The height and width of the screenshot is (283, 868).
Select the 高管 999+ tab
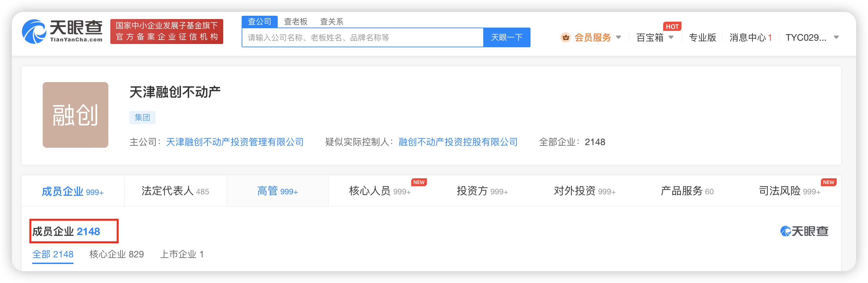(x=278, y=191)
